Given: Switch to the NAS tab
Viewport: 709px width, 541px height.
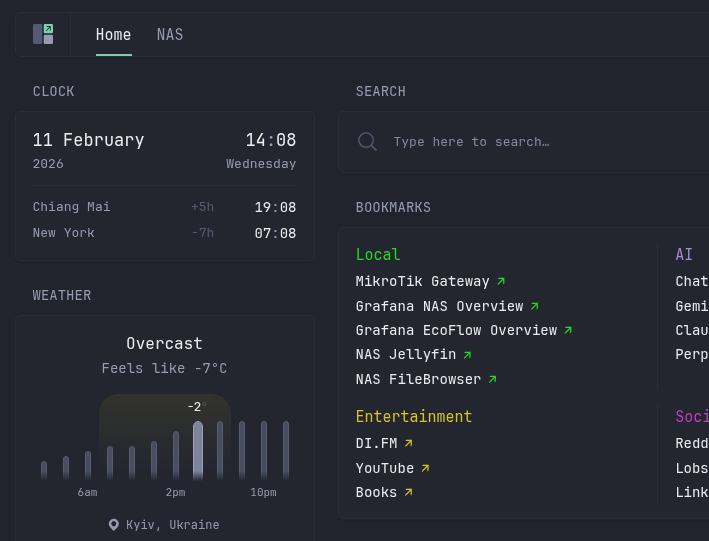Looking at the screenshot, I should (170, 35).
